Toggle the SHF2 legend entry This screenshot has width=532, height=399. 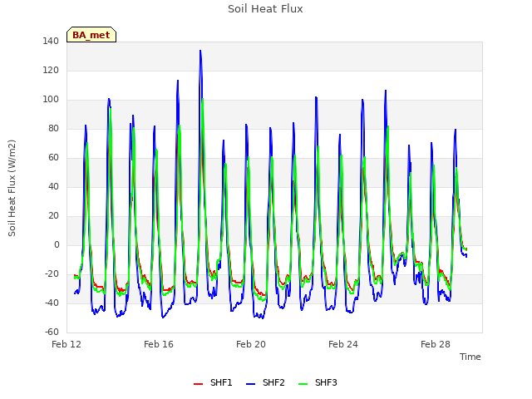coord(265,382)
